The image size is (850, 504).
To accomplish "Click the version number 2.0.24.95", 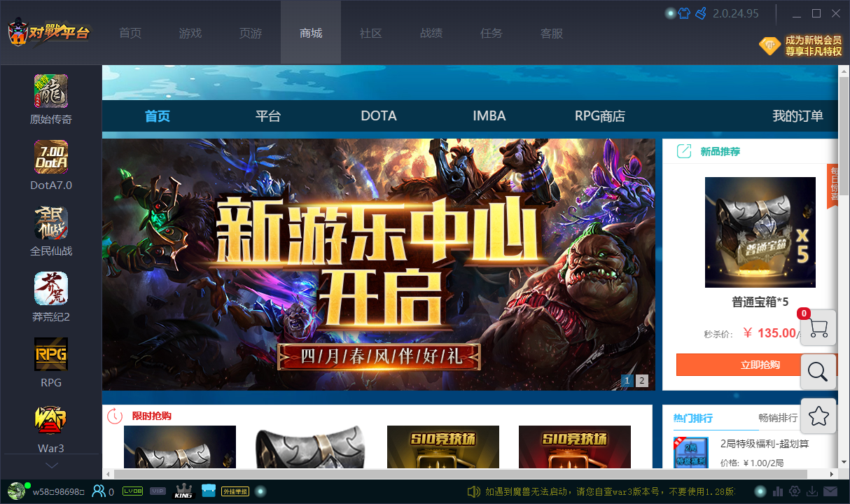I will [735, 13].
